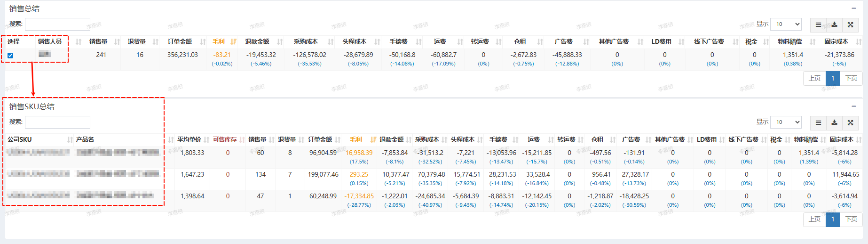The height and width of the screenshot is (244, 868).
Task: Sort SKU table by 可售库存 column
Action: pyautogui.click(x=225, y=139)
